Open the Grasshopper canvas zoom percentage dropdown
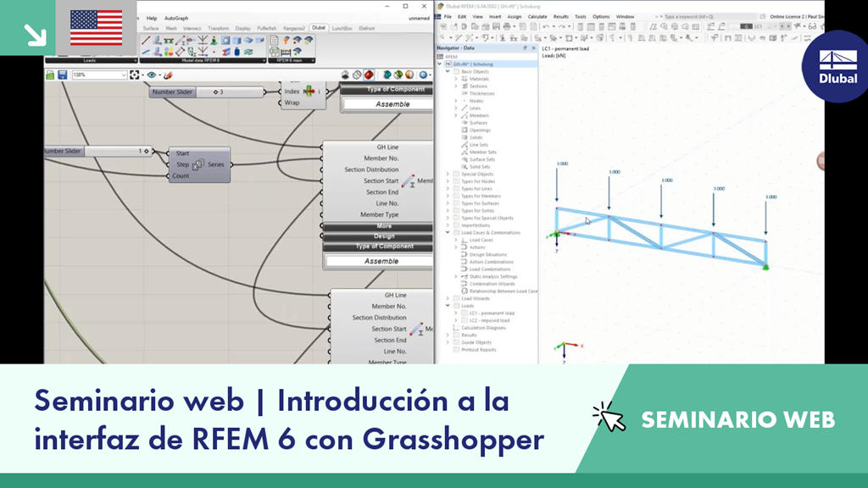868x488 pixels. click(124, 75)
